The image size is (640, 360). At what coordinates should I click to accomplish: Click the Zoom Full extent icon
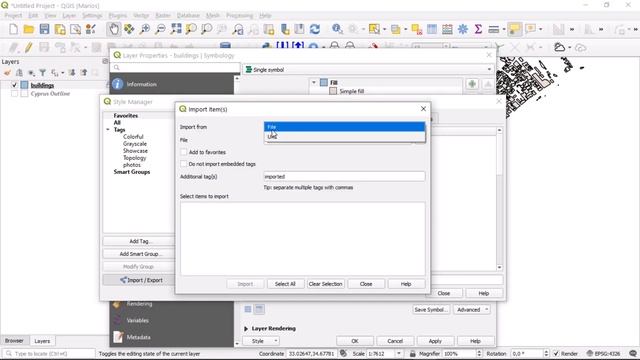176,29
